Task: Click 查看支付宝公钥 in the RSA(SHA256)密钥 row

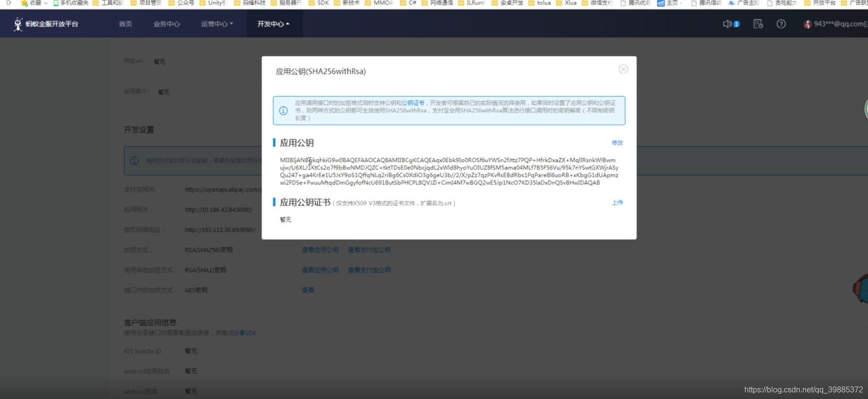Action: pos(369,250)
